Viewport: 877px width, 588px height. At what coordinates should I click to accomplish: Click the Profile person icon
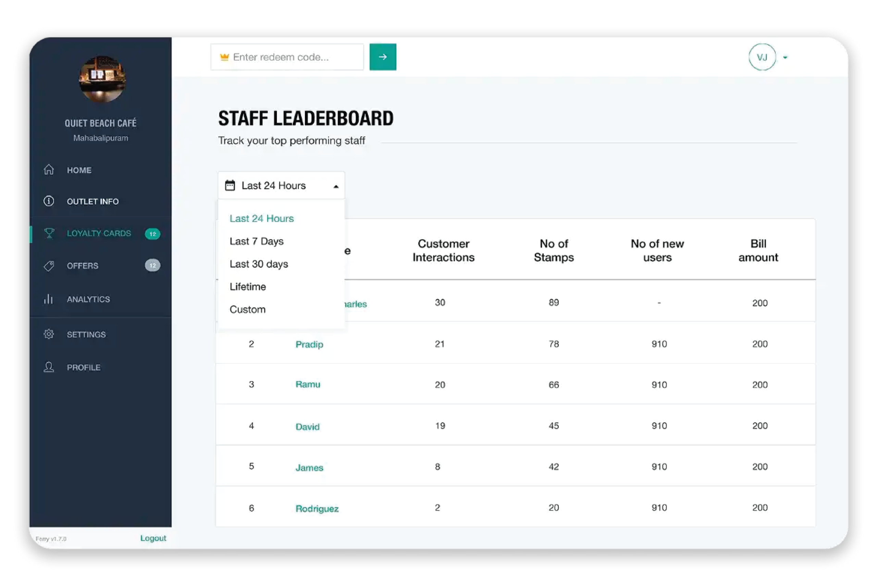(49, 367)
